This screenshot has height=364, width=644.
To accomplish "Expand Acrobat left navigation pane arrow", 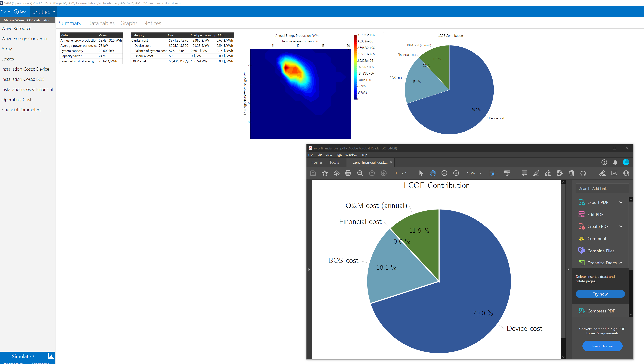I will pos(309,269).
